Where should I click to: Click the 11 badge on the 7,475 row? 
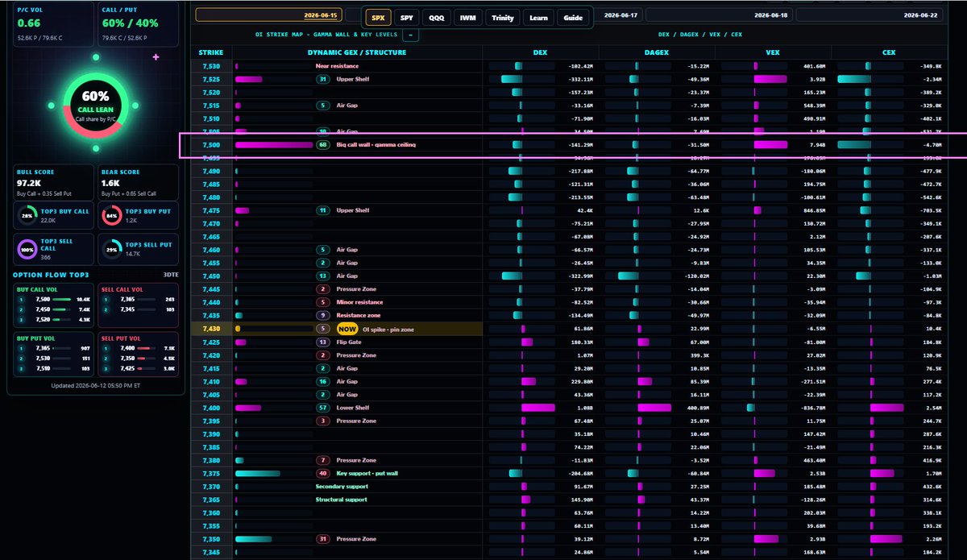pyautogui.click(x=323, y=210)
